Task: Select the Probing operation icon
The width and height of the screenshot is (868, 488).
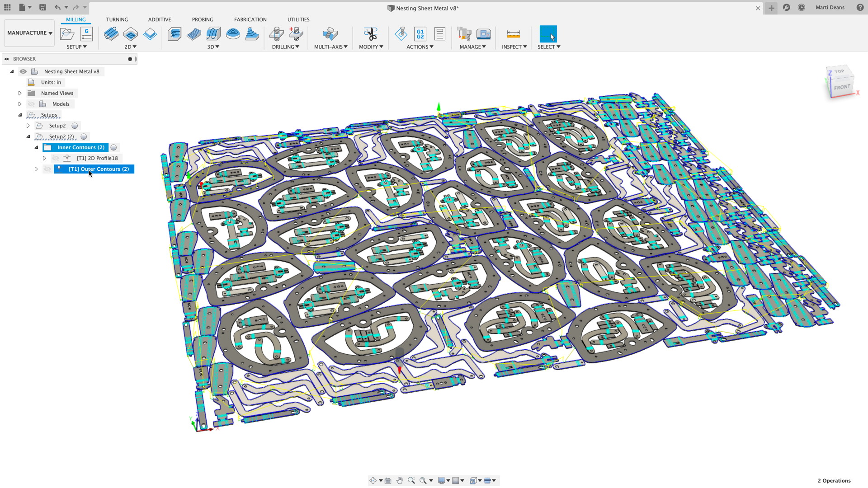Action: click(203, 19)
